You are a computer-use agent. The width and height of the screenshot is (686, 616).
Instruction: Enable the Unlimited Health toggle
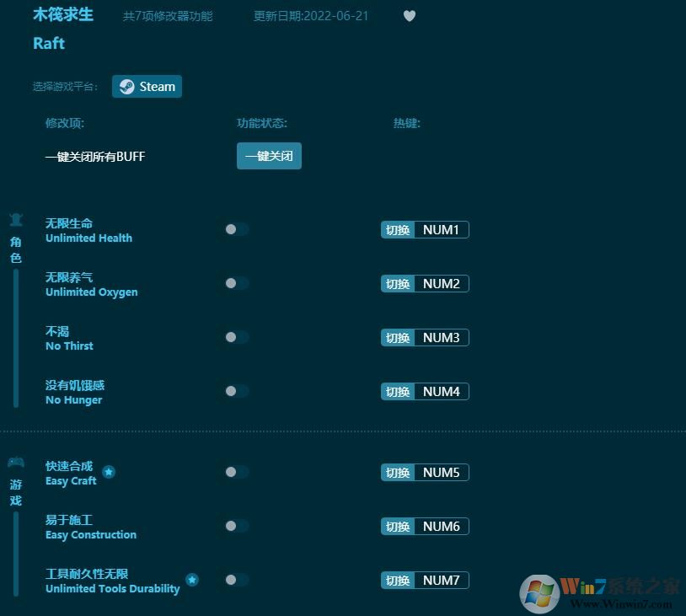click(x=236, y=229)
